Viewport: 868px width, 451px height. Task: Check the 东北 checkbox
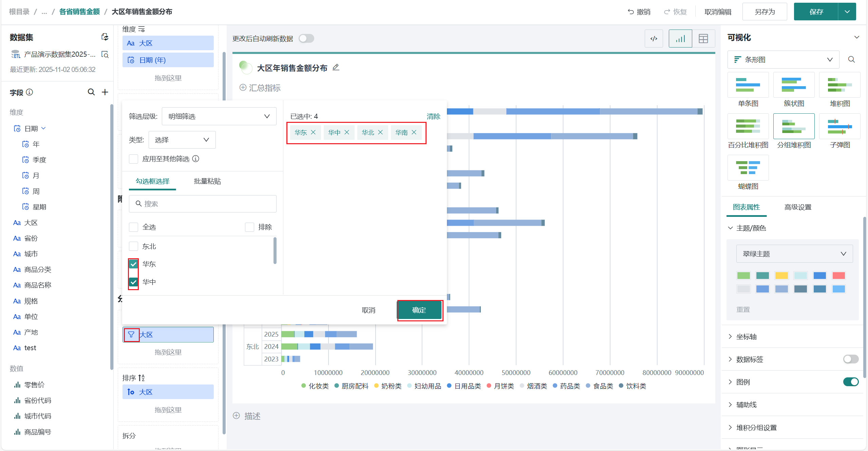click(x=134, y=246)
